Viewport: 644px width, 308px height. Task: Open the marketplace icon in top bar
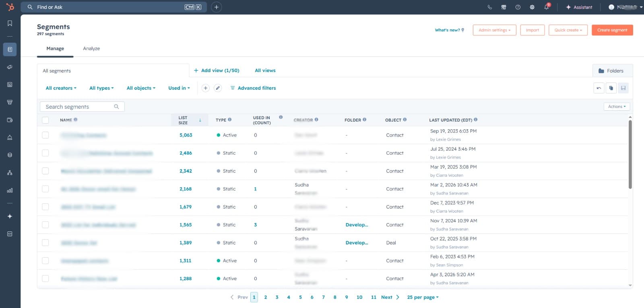tap(504, 7)
